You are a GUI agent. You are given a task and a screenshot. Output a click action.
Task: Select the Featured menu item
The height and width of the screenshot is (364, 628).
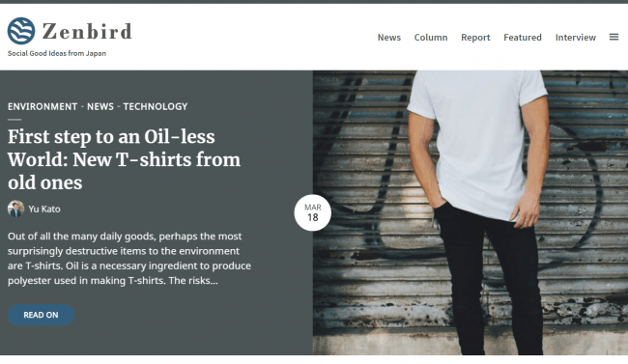523,38
